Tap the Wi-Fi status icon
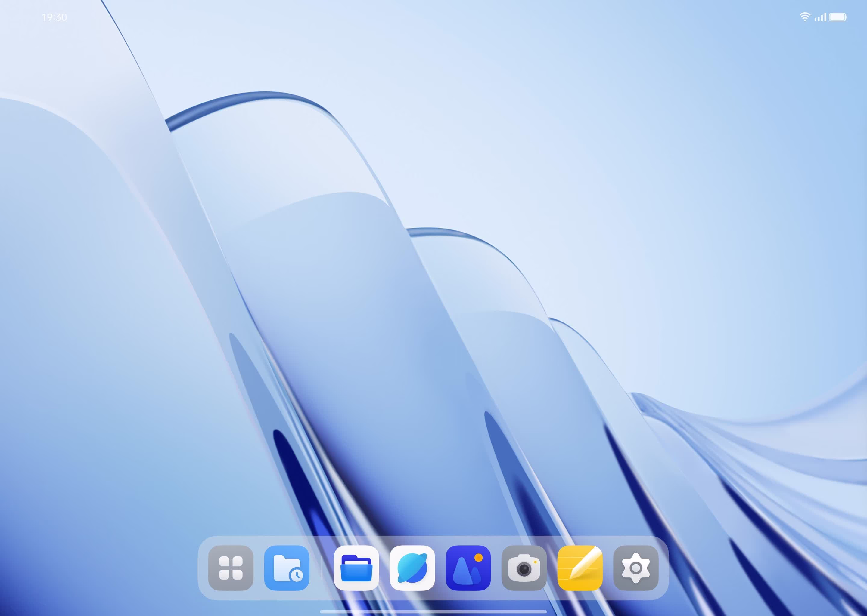Image resolution: width=867 pixels, height=616 pixels. (x=804, y=17)
